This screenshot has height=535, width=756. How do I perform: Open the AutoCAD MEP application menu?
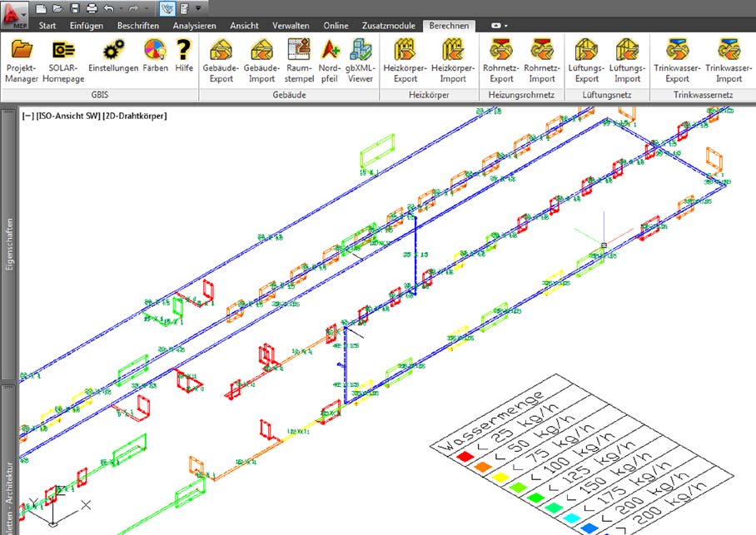14,14
